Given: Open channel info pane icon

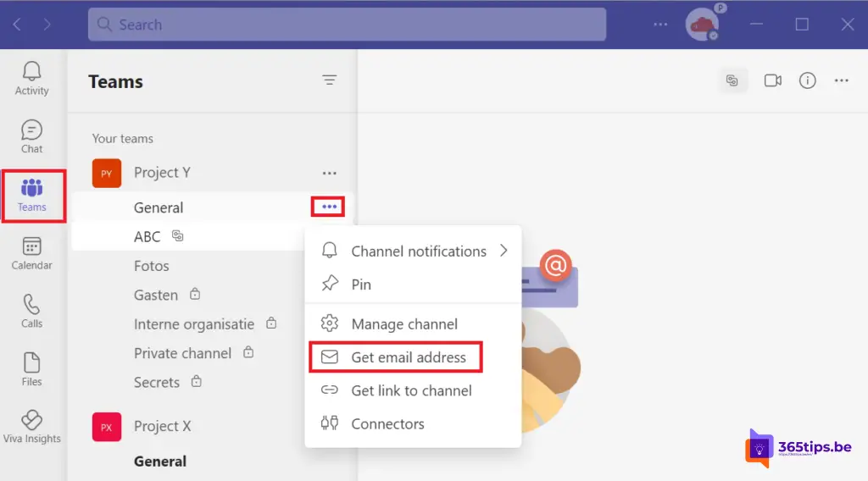Looking at the screenshot, I should pyautogui.click(x=807, y=80).
